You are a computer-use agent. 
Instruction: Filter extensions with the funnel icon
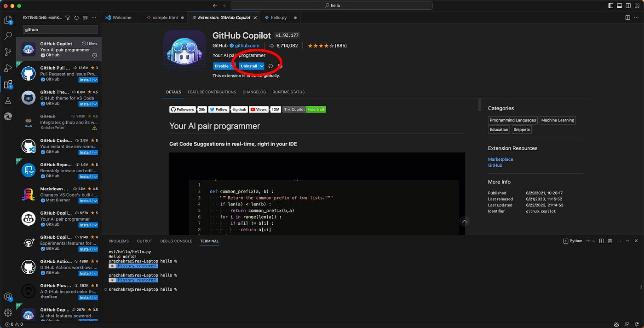click(x=68, y=18)
